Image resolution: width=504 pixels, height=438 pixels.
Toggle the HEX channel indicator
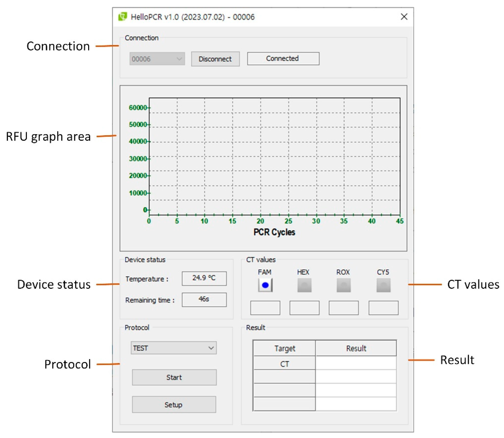pyautogui.click(x=304, y=285)
